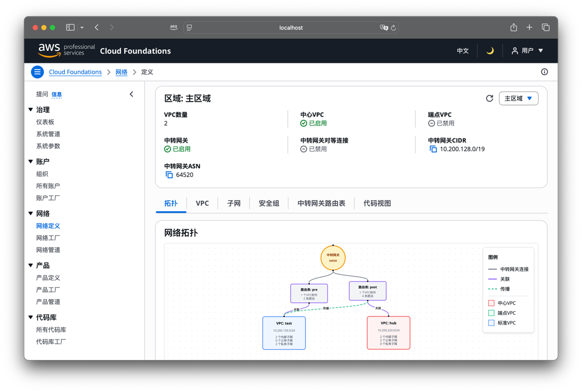Toggle dark mode with moon icon
The height and width of the screenshot is (392, 582).
(490, 51)
